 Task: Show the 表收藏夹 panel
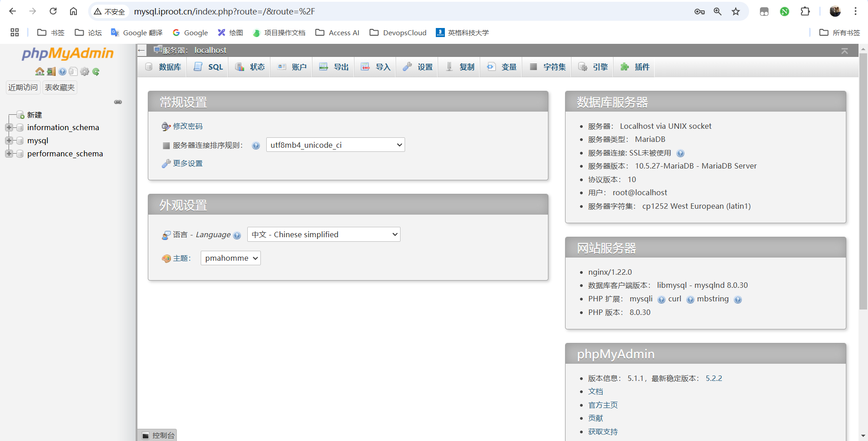click(x=59, y=87)
